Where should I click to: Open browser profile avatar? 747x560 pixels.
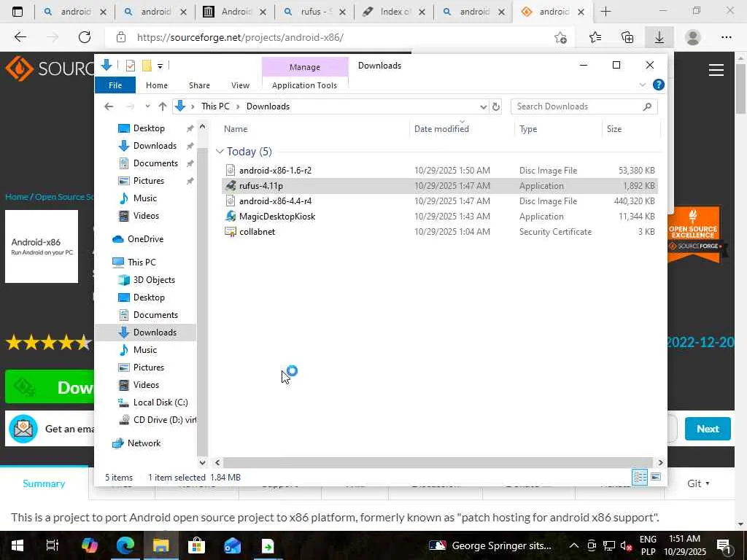pos(693,37)
